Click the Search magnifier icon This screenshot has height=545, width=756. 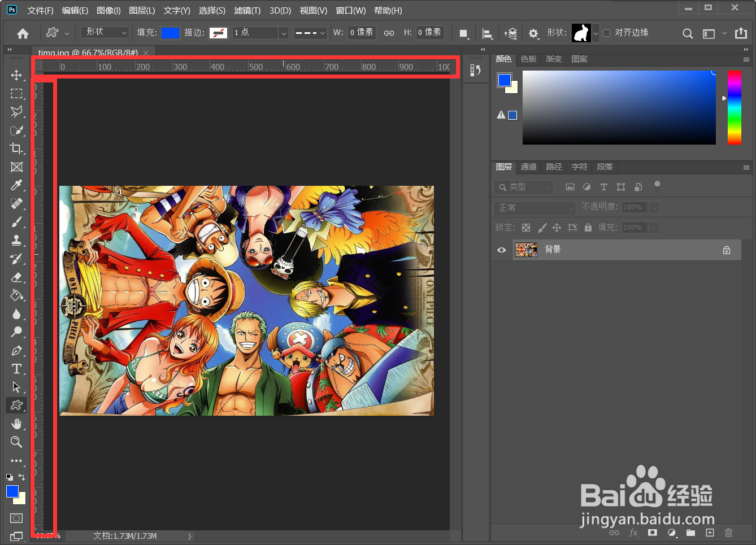(x=688, y=33)
